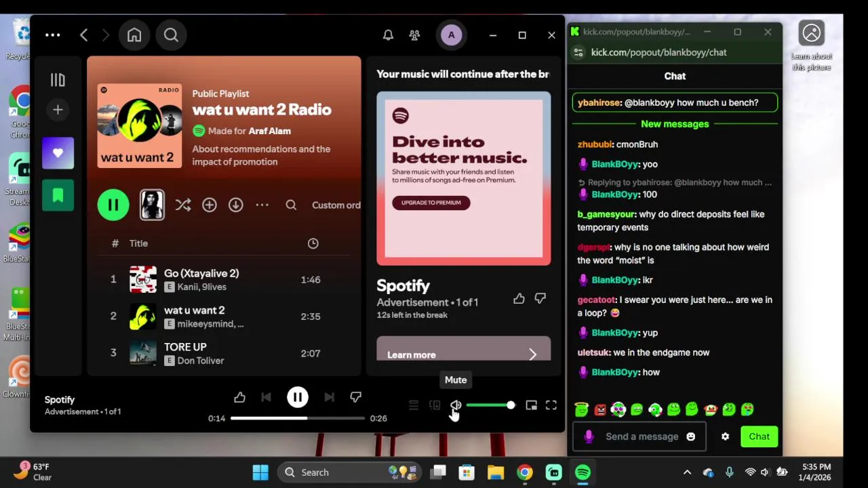Open the miniplayer from player bar
The image size is (868, 488).
click(532, 405)
